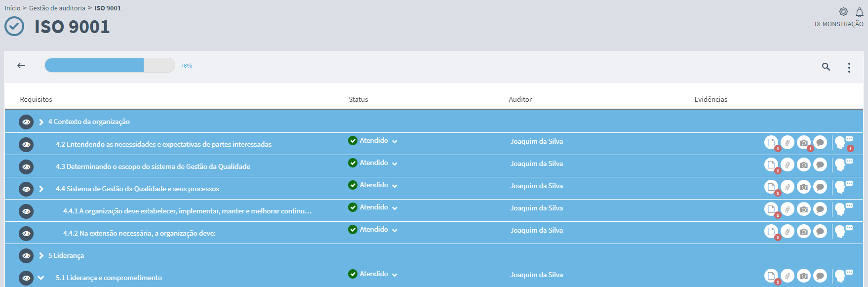This screenshot has width=868, height=287.
Task: Open document evidence for requirement 4.4.1
Action: 771,209
